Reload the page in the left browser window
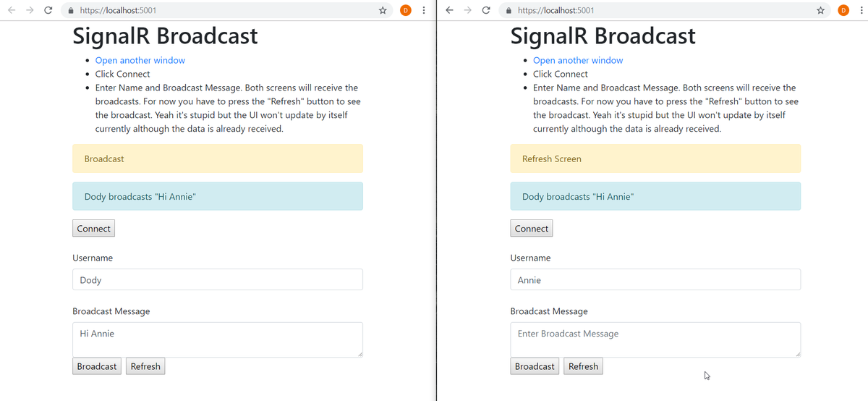868x401 pixels. point(48,11)
